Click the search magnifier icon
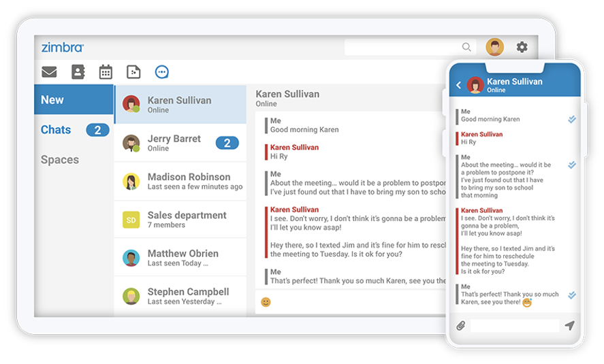The width and height of the screenshot is (604, 364). click(466, 47)
